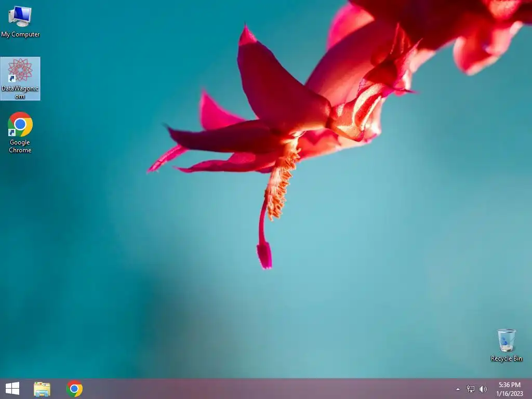The height and width of the screenshot is (399, 532).
Task: Open File Explorer from the taskbar
Action: click(42, 389)
